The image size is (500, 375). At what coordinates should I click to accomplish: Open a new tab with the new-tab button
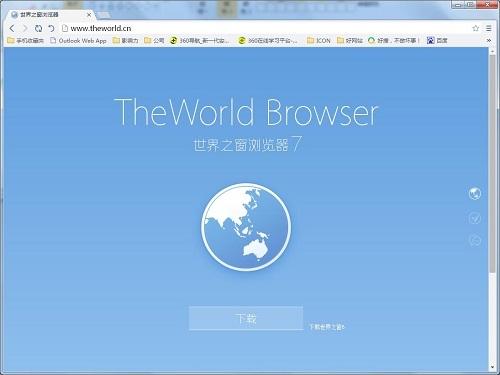(104, 15)
